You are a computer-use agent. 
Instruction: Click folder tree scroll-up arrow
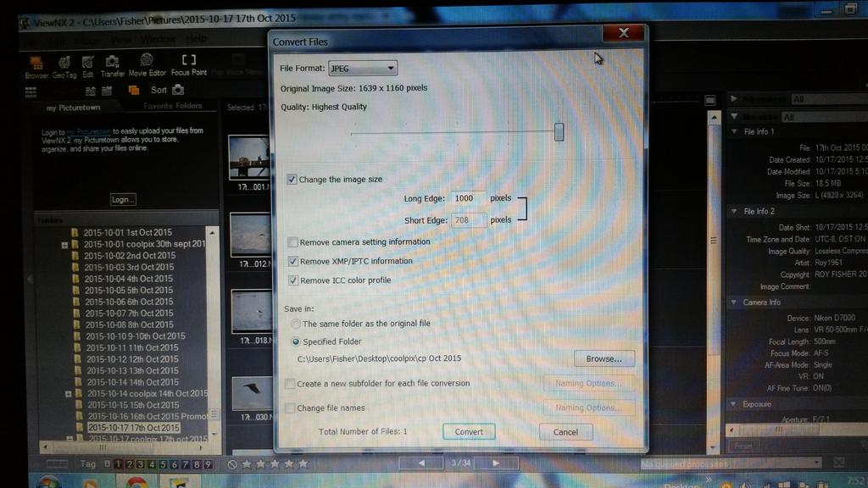tap(212, 232)
